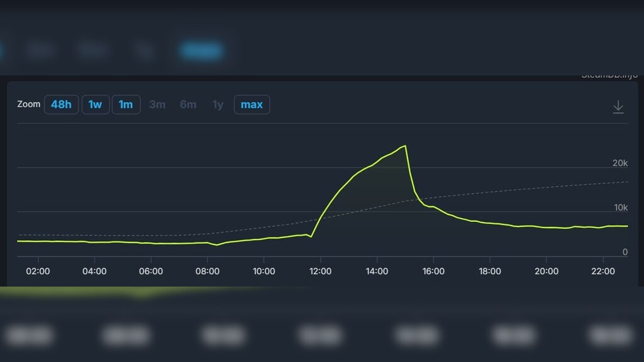Image resolution: width=644 pixels, height=362 pixels.
Task: Click the chart download icon
Action: tap(618, 107)
